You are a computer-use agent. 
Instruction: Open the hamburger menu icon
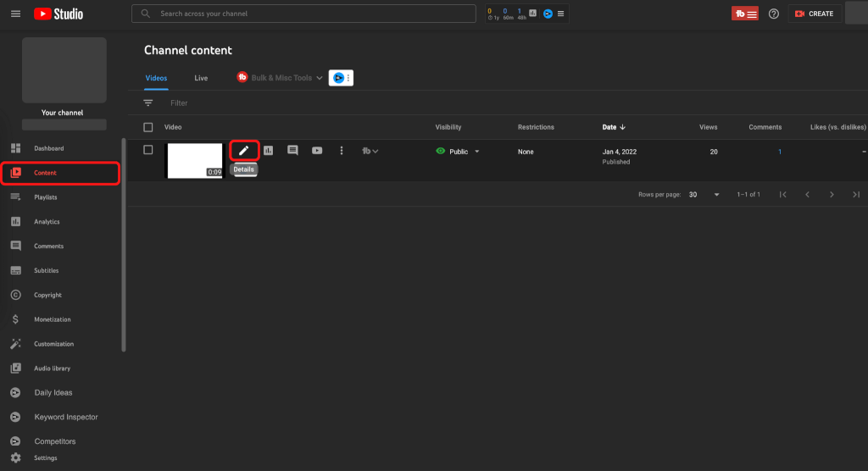(x=15, y=14)
